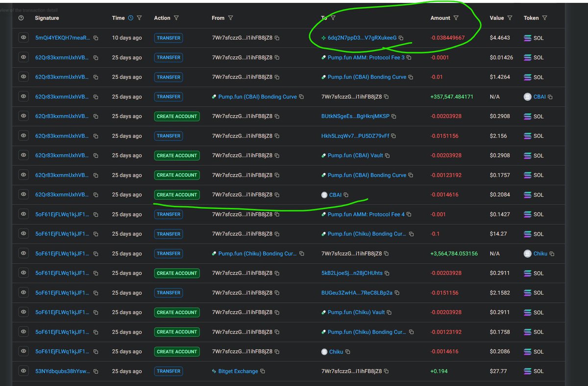Viewport: 588px width, 386px height.
Task: Click amount +3,564,784.053156
Action: [454, 254]
